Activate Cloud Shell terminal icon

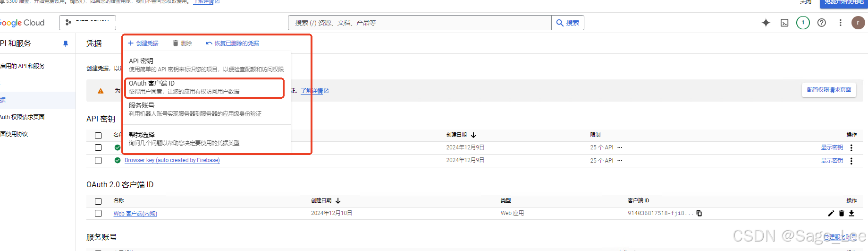click(784, 23)
